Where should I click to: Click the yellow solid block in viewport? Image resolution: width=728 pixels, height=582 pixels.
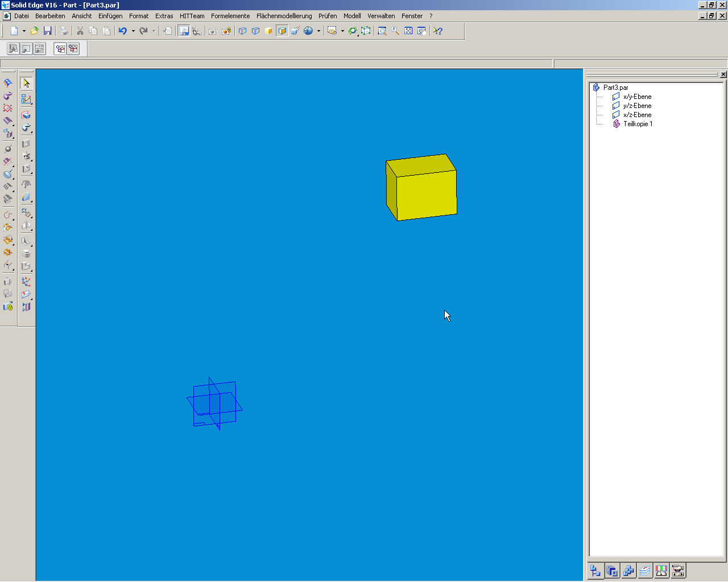point(421,188)
